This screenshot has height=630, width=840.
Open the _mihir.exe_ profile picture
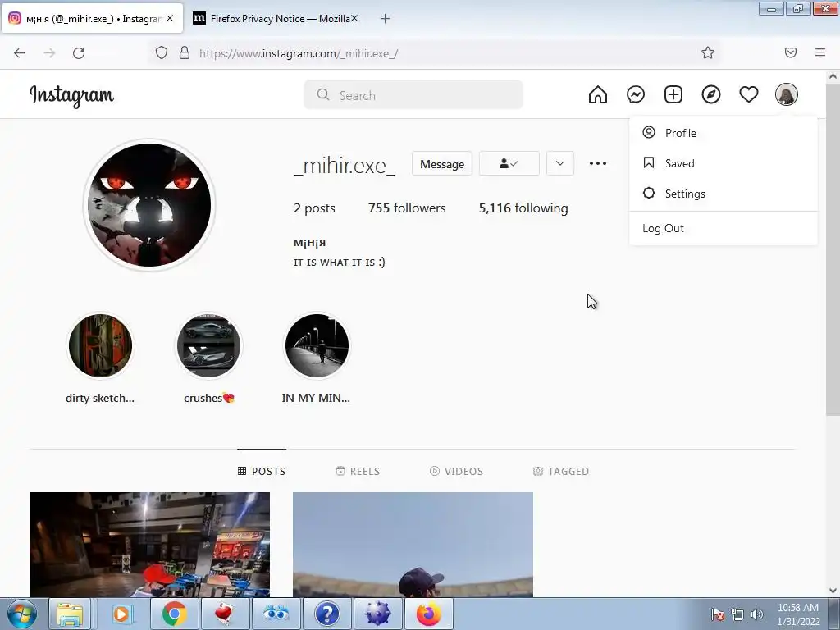pos(149,204)
